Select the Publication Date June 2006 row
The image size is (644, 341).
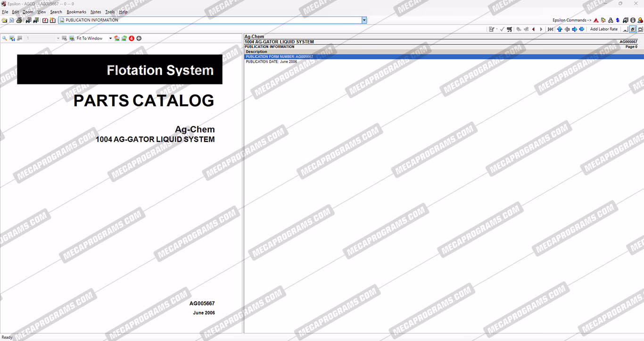coord(272,62)
